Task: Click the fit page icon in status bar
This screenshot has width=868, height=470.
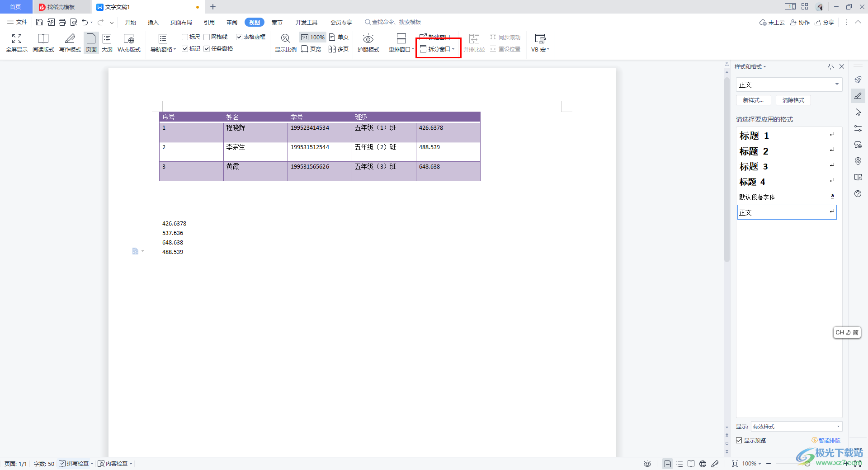Action: tap(735, 464)
